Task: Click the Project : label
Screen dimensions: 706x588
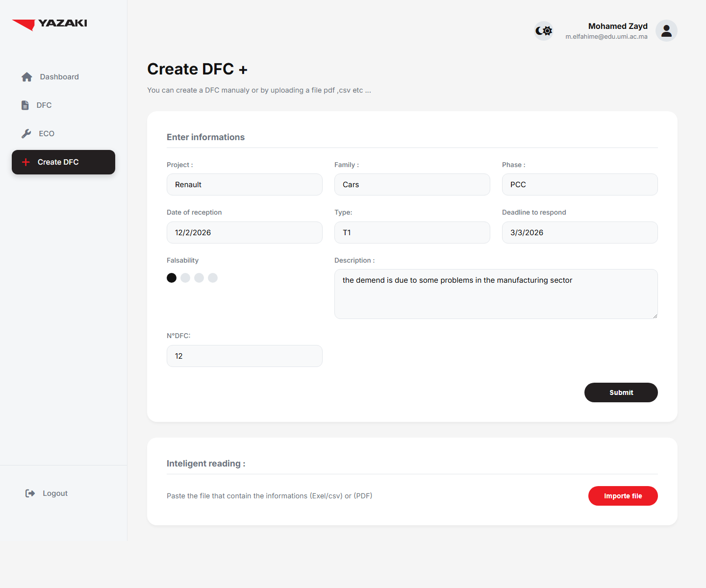Action: point(180,165)
